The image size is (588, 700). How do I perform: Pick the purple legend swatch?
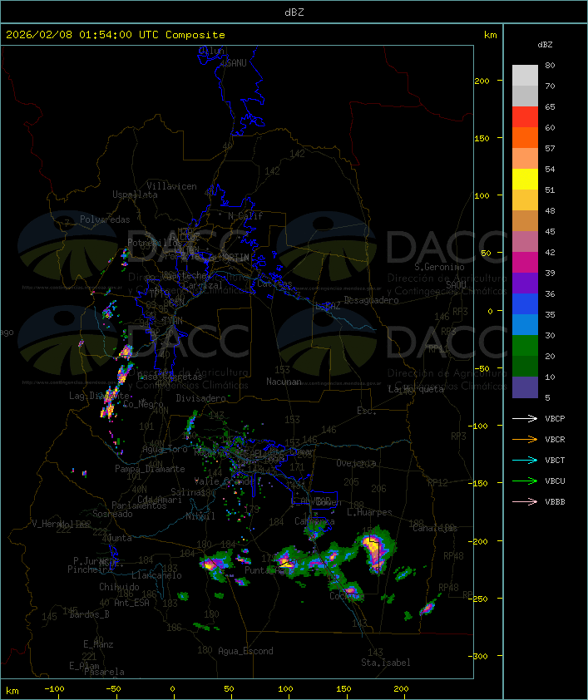tap(525, 283)
